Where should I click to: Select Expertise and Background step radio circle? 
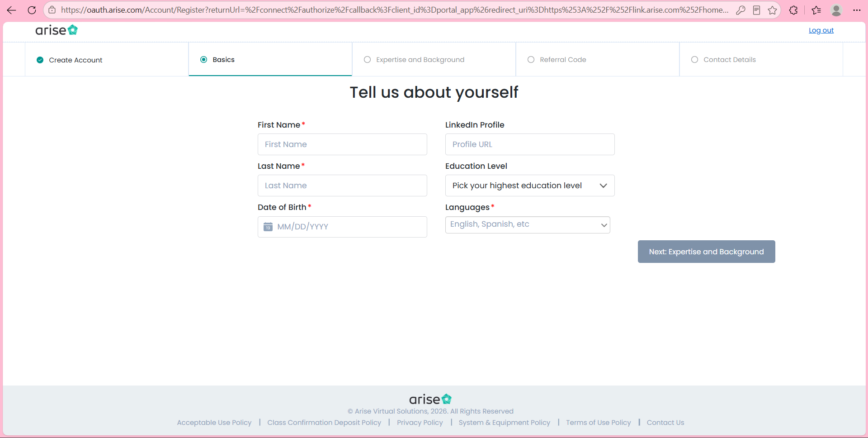coord(367,60)
